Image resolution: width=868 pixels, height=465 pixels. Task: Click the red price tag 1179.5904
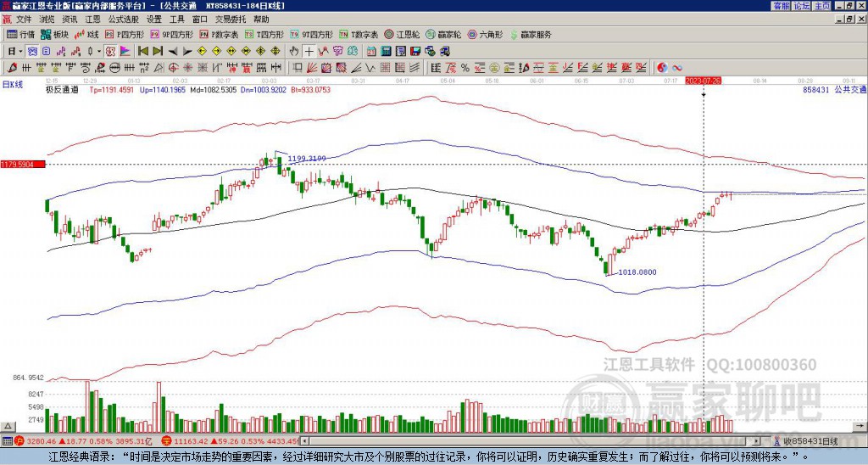pyautogui.click(x=22, y=164)
